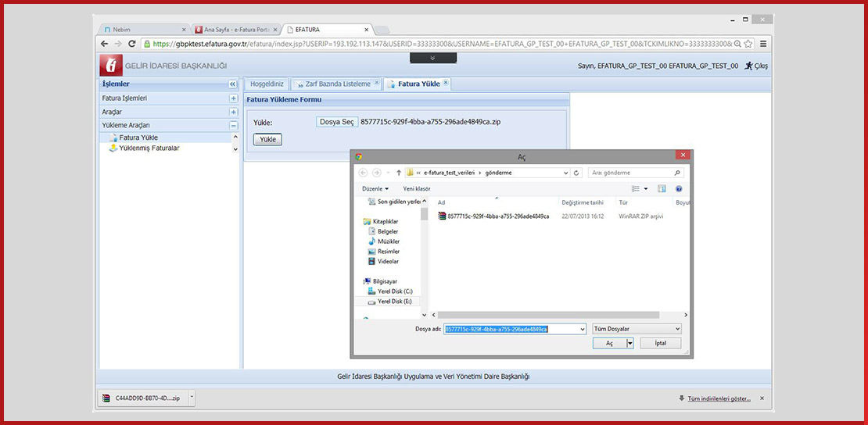The image size is (868, 425).
Task: Open the address path history dropdown in Aç dialog
Action: [x=565, y=173]
